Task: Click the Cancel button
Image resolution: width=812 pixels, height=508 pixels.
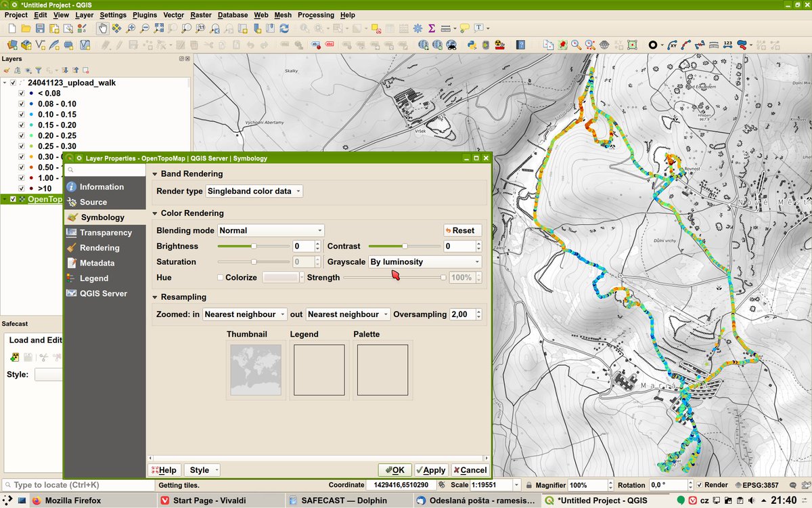Action: pos(470,470)
